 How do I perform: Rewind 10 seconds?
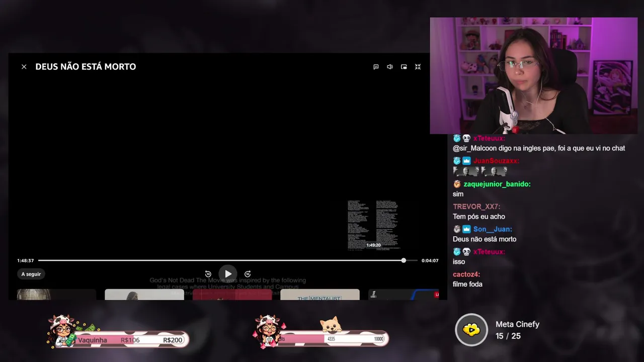click(208, 274)
